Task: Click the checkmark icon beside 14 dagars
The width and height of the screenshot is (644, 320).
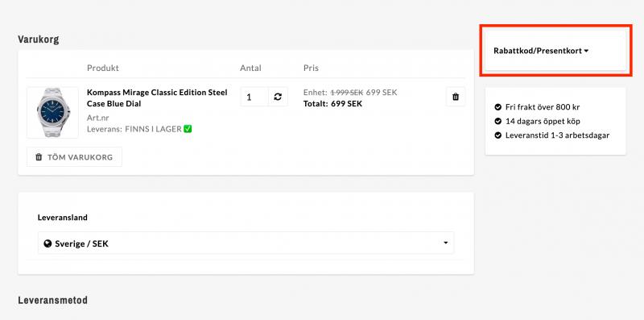Action: (x=498, y=122)
